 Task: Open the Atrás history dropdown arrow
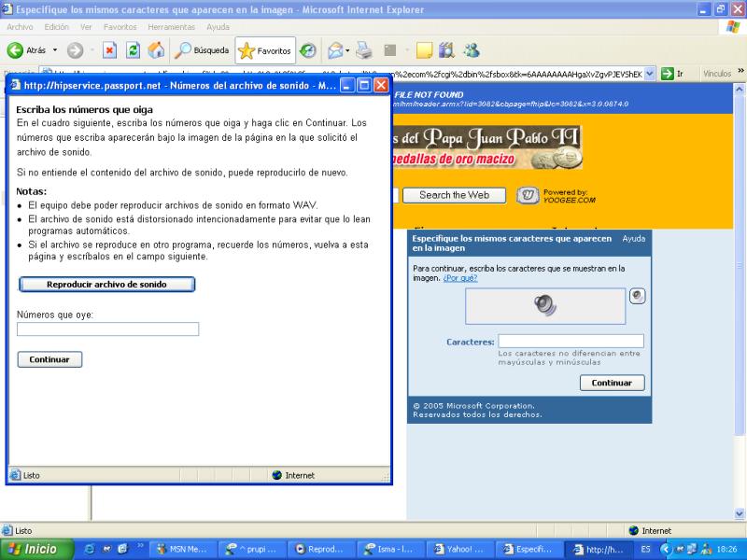pos(55,50)
